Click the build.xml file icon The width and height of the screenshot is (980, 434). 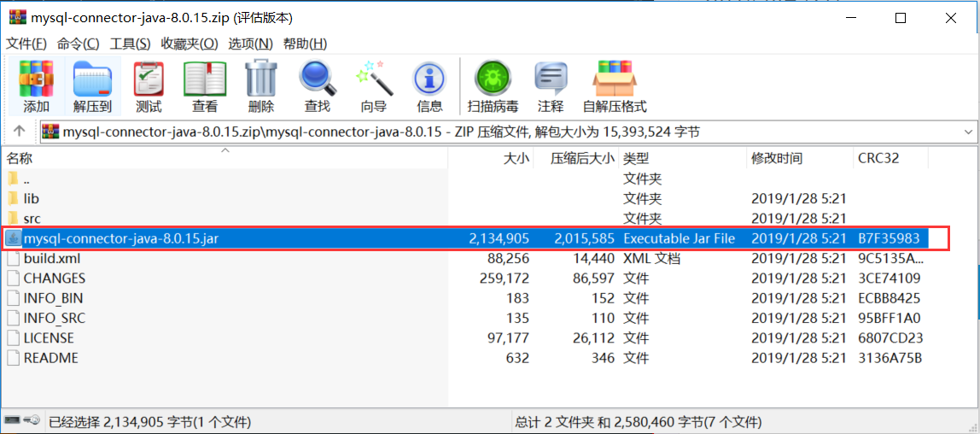tap(13, 258)
